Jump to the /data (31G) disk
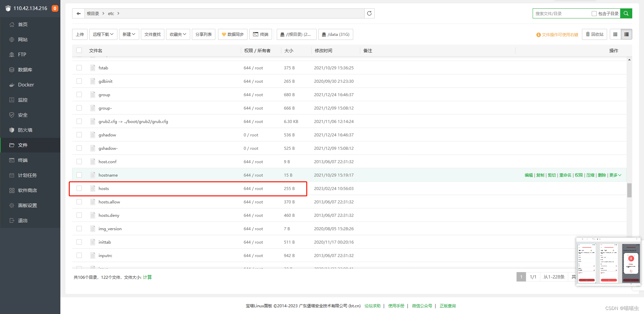 pyautogui.click(x=336, y=34)
